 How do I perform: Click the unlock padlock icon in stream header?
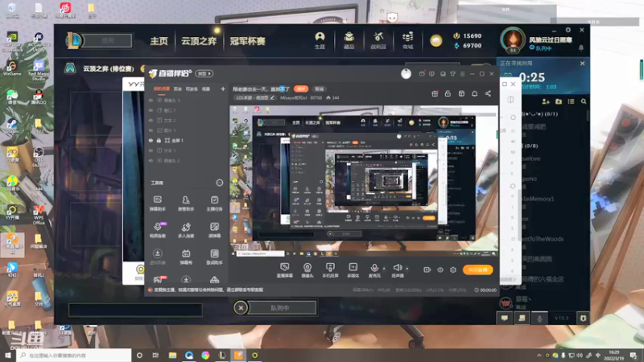pos(448,93)
